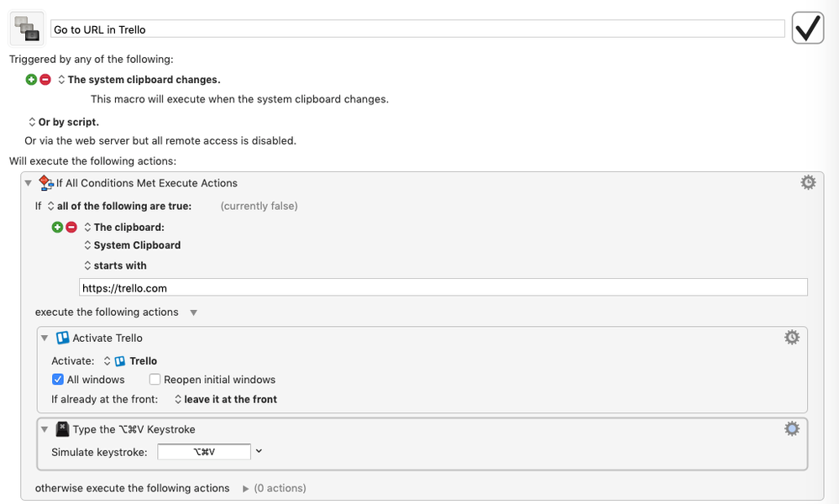The width and height of the screenshot is (839, 504).
Task: Open the gear menu for the If All Conditions action
Action: click(808, 182)
